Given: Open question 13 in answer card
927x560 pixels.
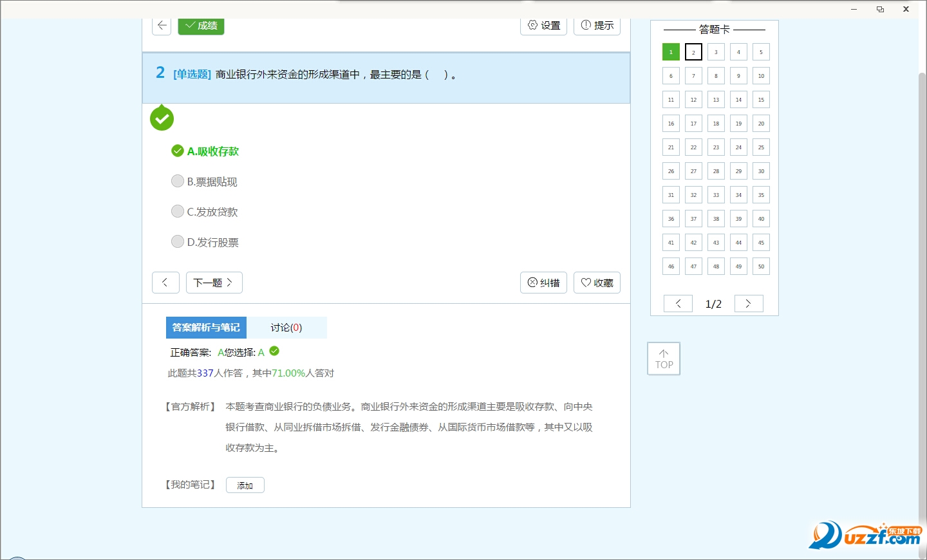Looking at the screenshot, I should [x=716, y=100].
